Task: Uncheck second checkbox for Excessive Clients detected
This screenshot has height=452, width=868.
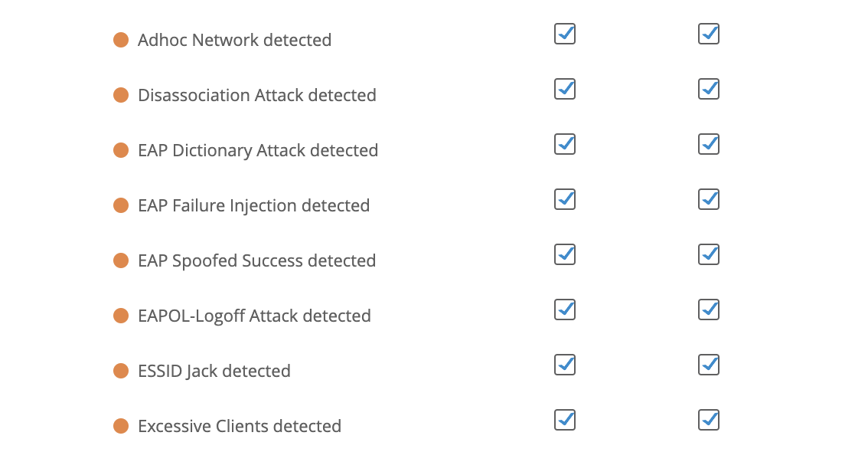Action: pyautogui.click(x=709, y=420)
